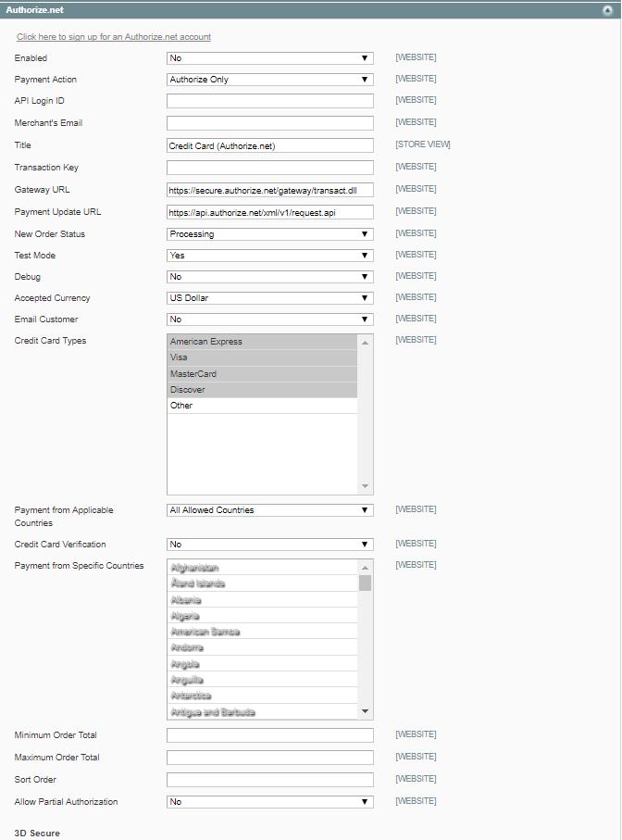Select Discover in Credit Card Types
Screen dimensions: 622x840
point(262,390)
